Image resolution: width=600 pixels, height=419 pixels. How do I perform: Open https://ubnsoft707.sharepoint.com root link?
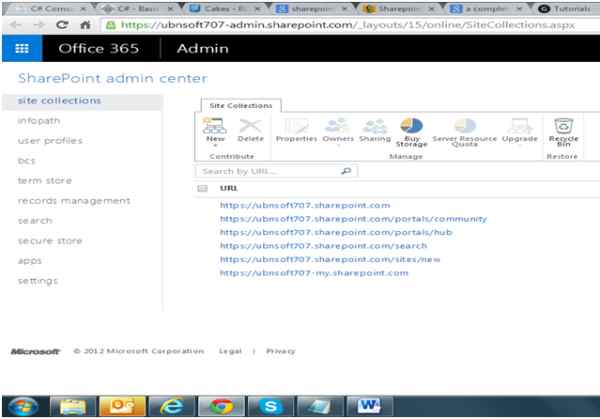point(305,205)
